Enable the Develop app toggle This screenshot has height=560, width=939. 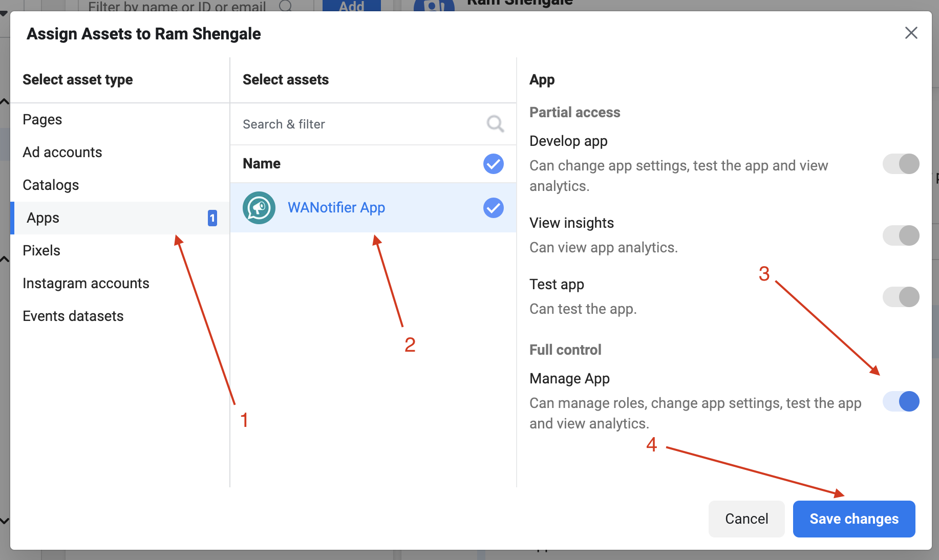(901, 164)
